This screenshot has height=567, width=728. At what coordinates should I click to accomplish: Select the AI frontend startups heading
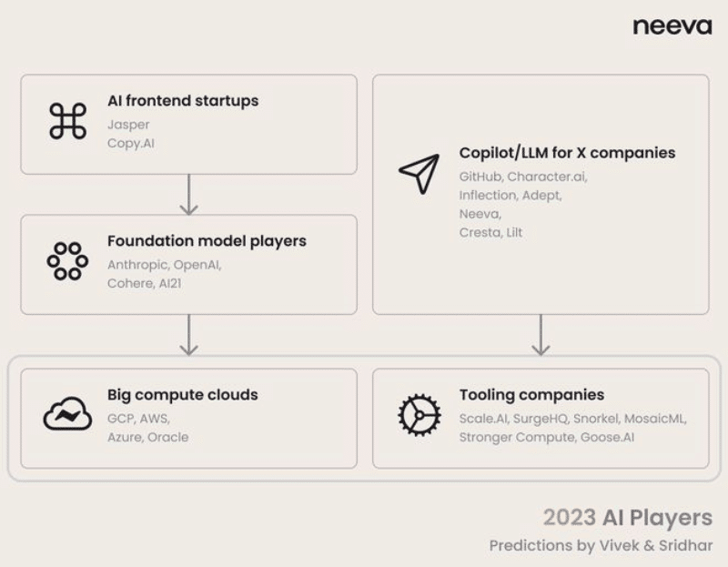pyautogui.click(x=182, y=101)
